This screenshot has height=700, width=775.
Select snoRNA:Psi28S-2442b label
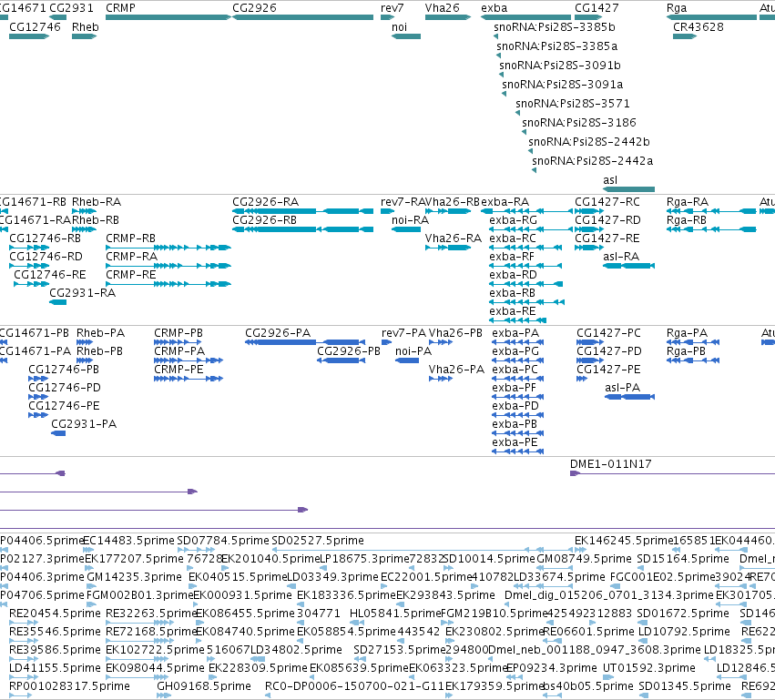(x=588, y=142)
